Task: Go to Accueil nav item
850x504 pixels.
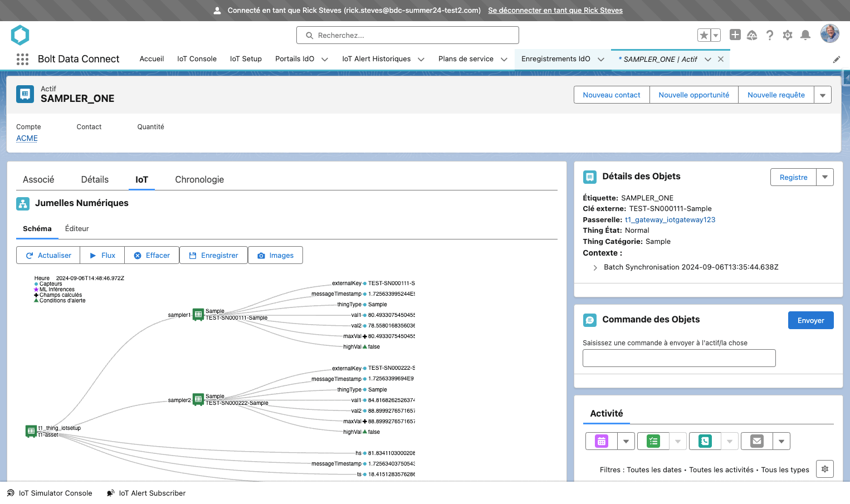Action: [x=152, y=59]
